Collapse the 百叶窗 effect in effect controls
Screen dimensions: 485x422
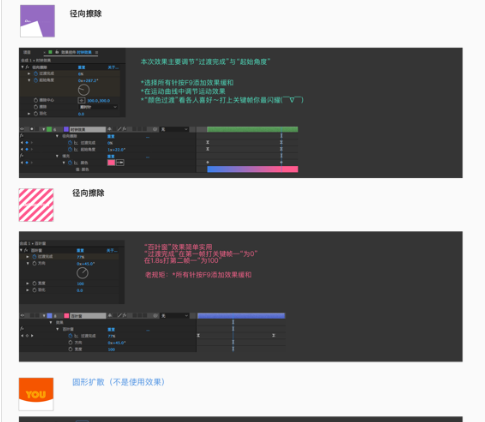click(21, 250)
